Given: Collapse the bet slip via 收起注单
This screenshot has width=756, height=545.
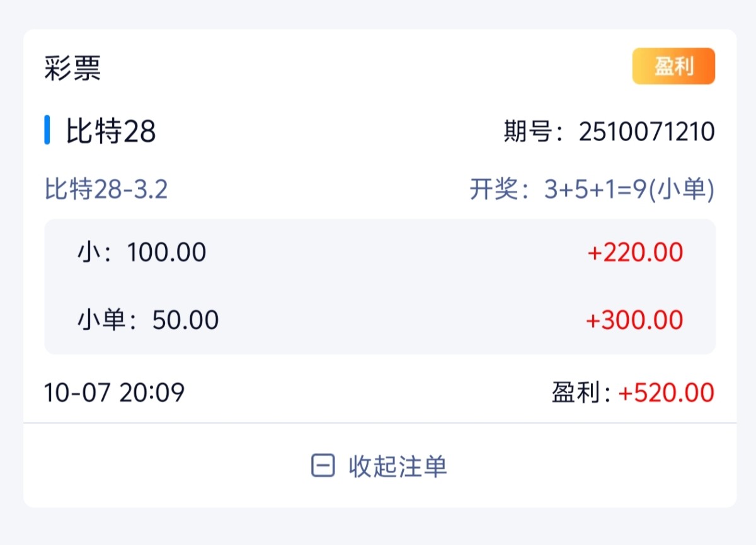Looking at the screenshot, I should (398, 466).
